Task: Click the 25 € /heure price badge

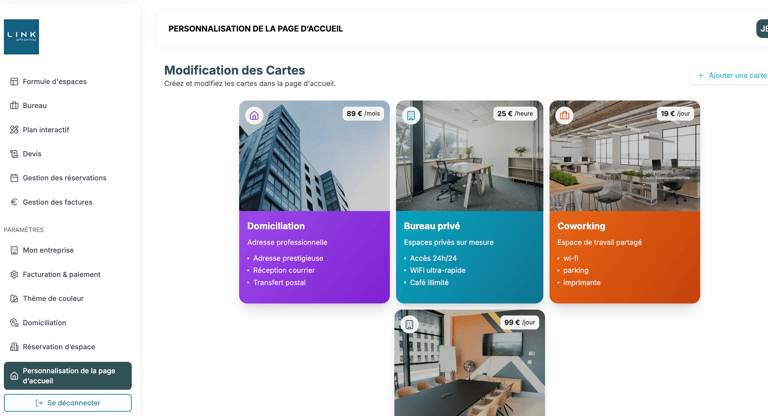Action: point(515,114)
